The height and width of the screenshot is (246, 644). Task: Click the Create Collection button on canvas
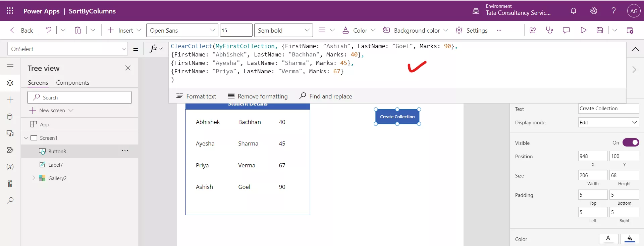click(x=397, y=117)
